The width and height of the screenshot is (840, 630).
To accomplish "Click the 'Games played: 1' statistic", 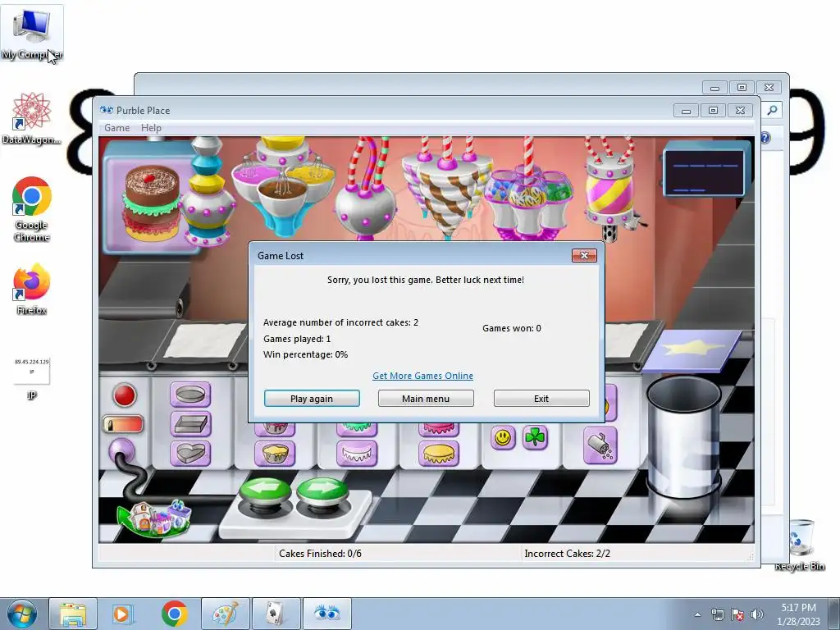I will tap(297, 339).
